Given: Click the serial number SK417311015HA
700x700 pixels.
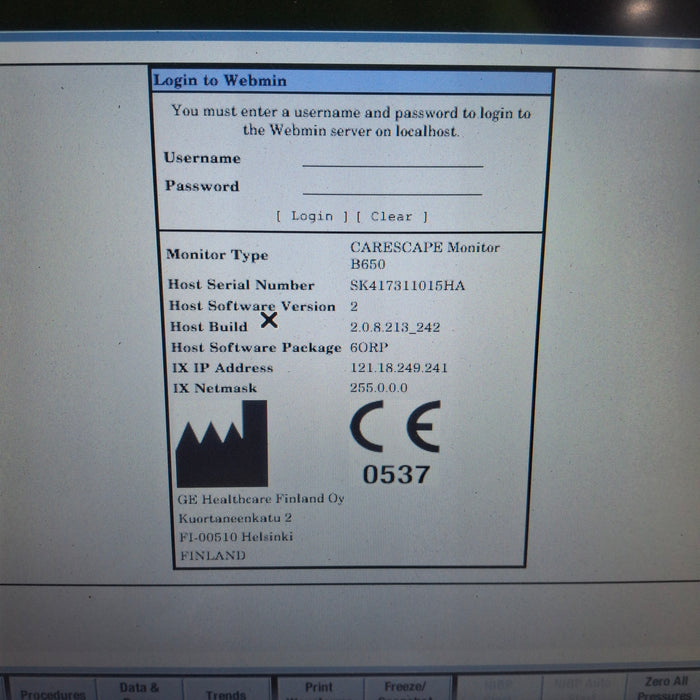Looking at the screenshot, I should pos(407,286).
